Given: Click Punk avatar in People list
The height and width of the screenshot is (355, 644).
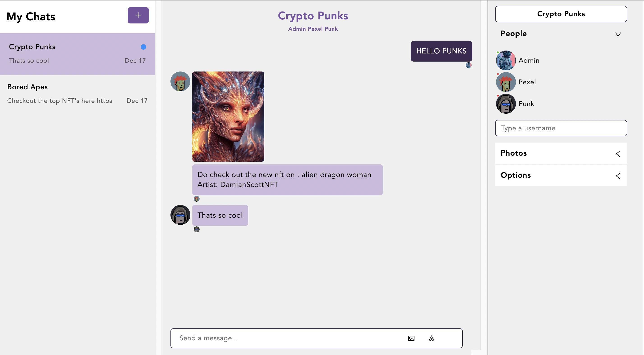Looking at the screenshot, I should pyautogui.click(x=506, y=104).
